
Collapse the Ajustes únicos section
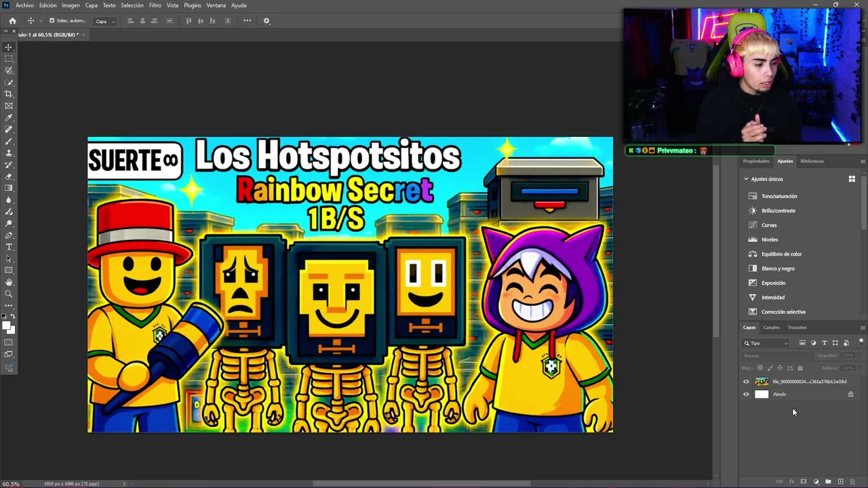[x=747, y=179]
